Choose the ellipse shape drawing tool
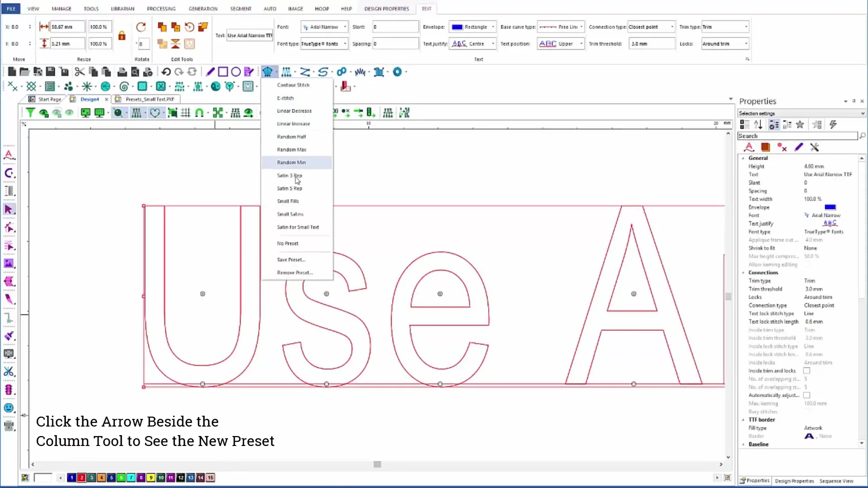The height and width of the screenshot is (488, 868). click(236, 72)
